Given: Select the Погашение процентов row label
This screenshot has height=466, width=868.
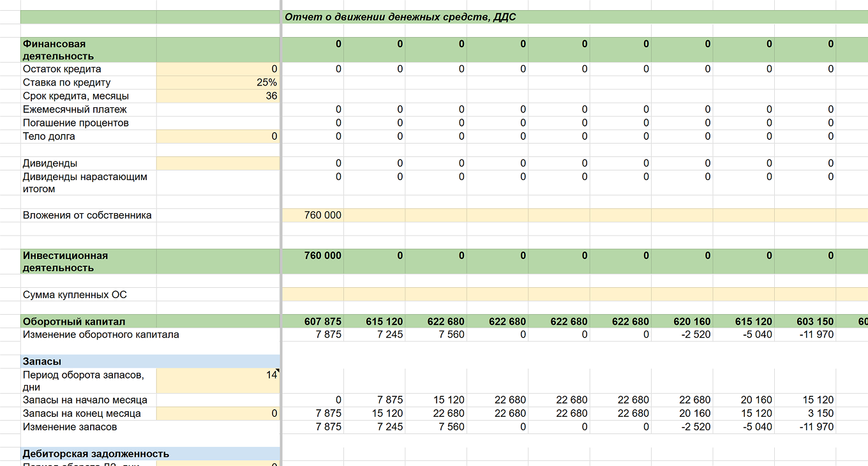Looking at the screenshot, I should (76, 123).
